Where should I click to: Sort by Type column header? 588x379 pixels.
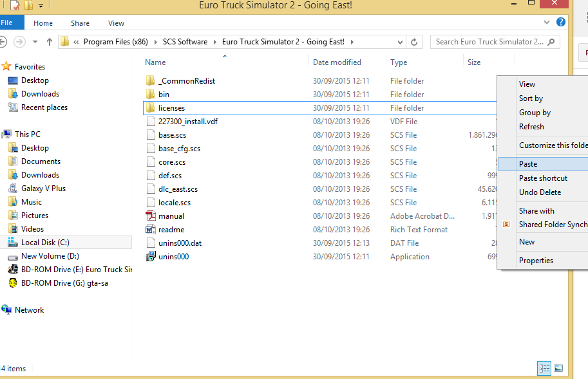398,62
